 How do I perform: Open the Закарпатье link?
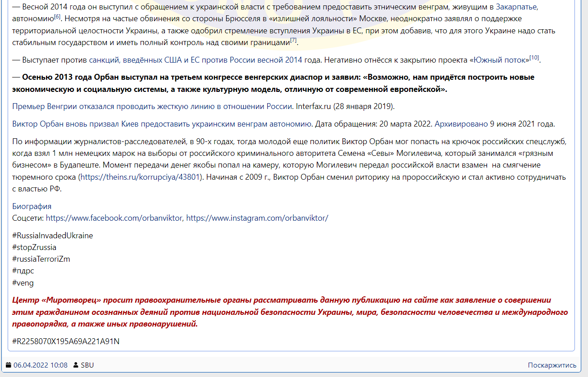(x=516, y=7)
